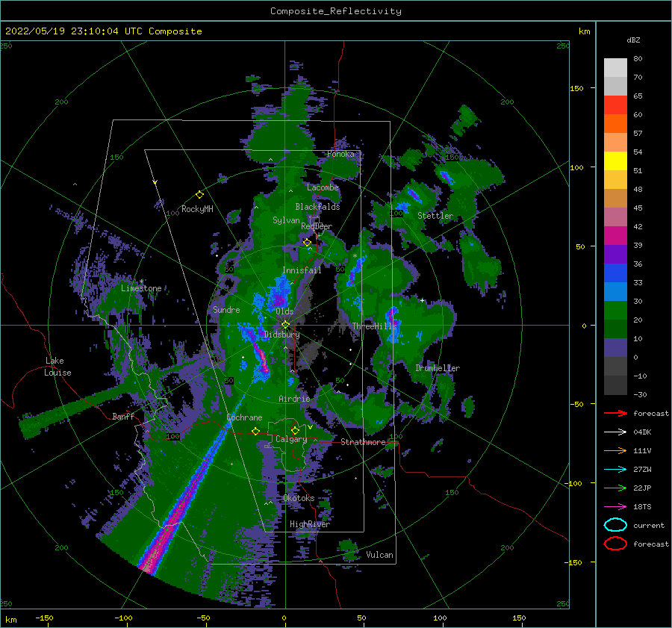Screen dimensions: 672x628
Task: Click the Stettler town label
Action: point(435,216)
